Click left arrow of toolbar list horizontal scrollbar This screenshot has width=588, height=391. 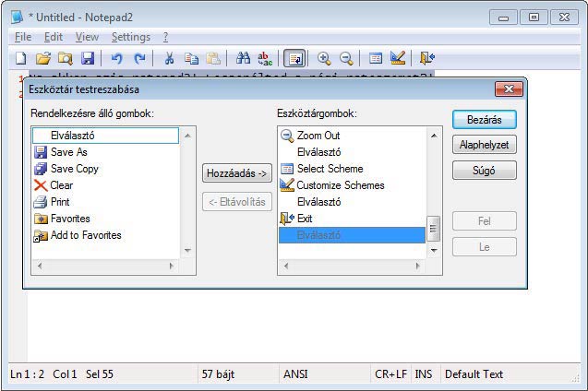(x=286, y=266)
